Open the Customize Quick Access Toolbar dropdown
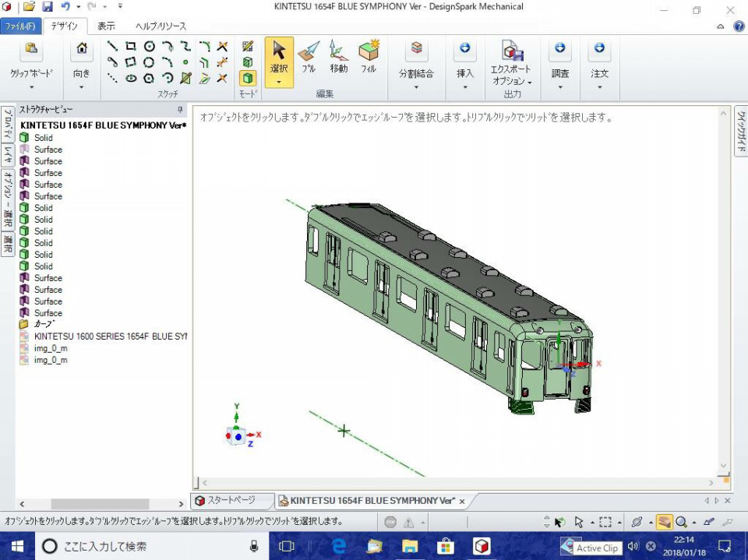748x560 pixels. point(120,7)
